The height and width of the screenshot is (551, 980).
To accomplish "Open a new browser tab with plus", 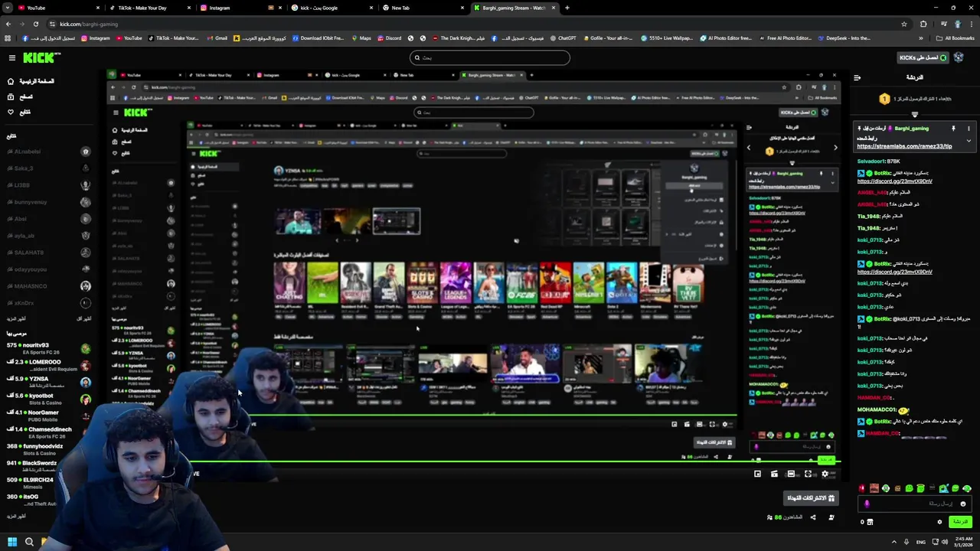I will pos(567,8).
